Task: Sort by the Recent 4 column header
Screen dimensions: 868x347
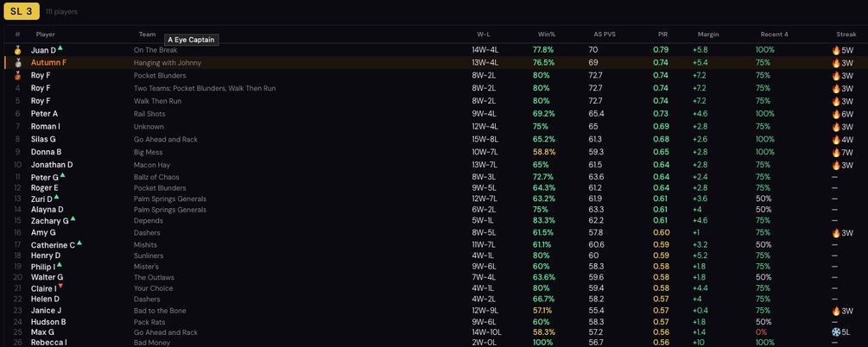Action: coord(775,35)
